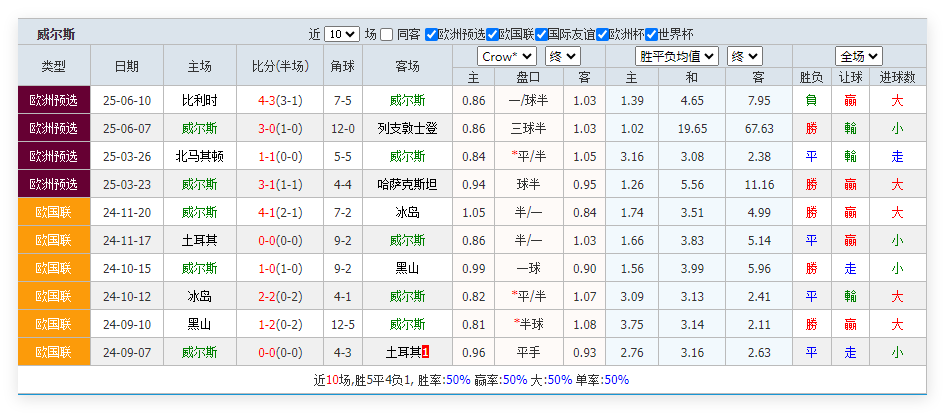The image size is (946, 413).
Task: Click the 欧洲预选 label on 25-06-10 row
Action: pos(54,100)
